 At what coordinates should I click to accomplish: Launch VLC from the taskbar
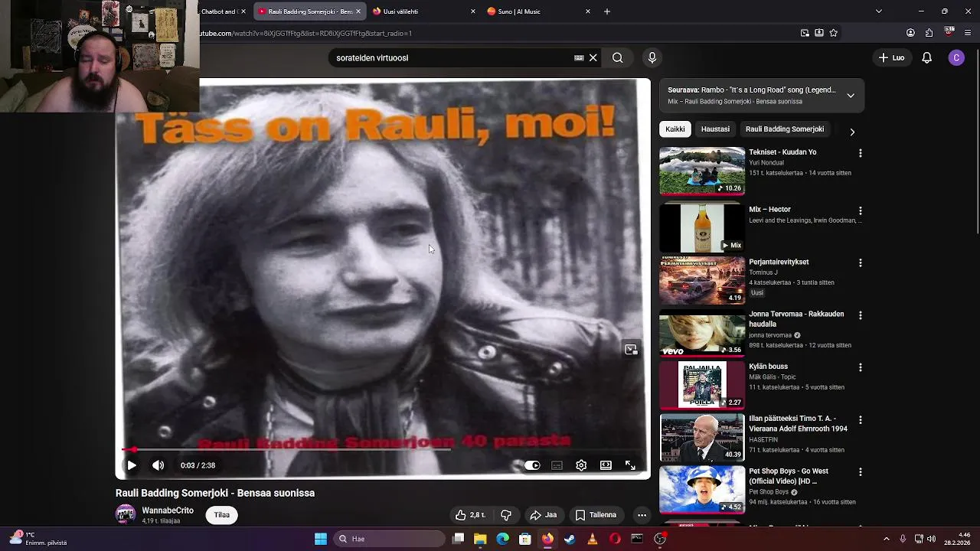point(592,539)
